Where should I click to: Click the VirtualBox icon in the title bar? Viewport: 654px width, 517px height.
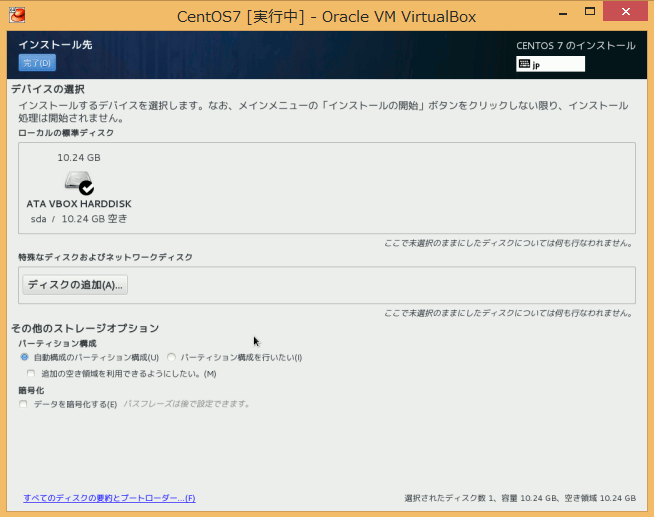pos(18,15)
